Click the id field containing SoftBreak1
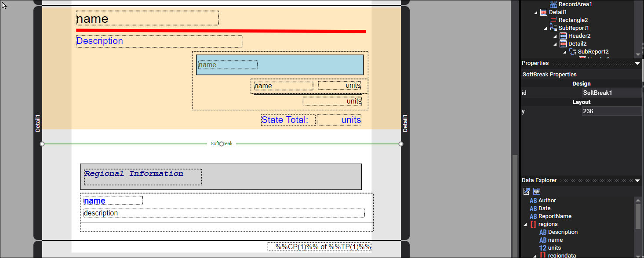The height and width of the screenshot is (258, 644). coord(611,93)
